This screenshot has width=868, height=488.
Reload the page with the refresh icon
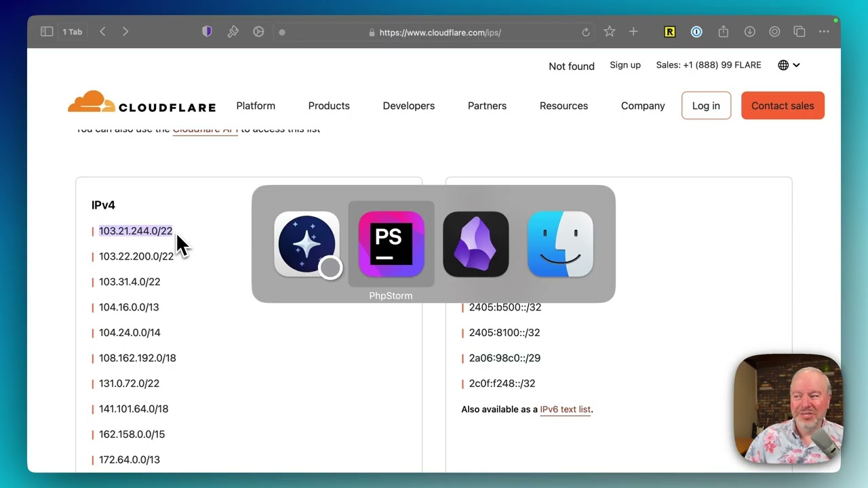click(x=586, y=33)
